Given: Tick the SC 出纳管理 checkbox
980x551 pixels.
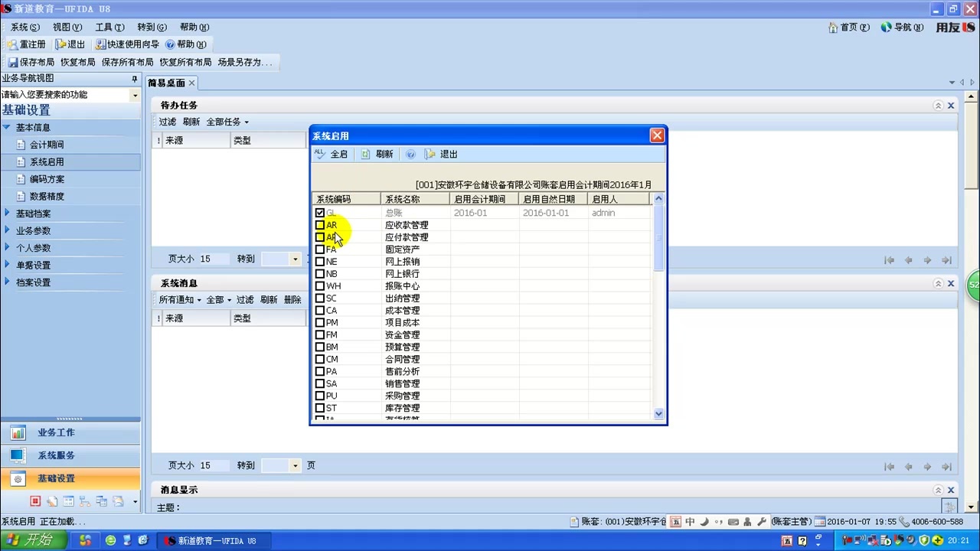Looking at the screenshot, I should (x=320, y=298).
